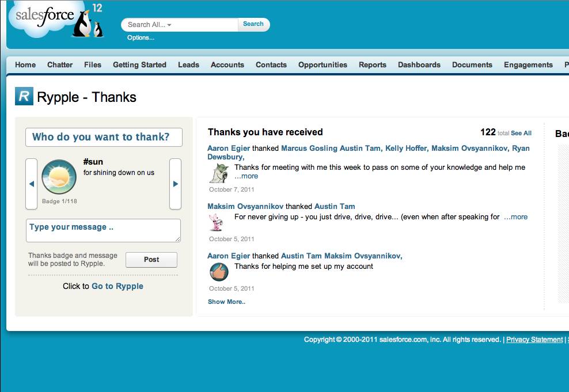Click the Search button
This screenshot has height=392, width=569.
tap(253, 24)
